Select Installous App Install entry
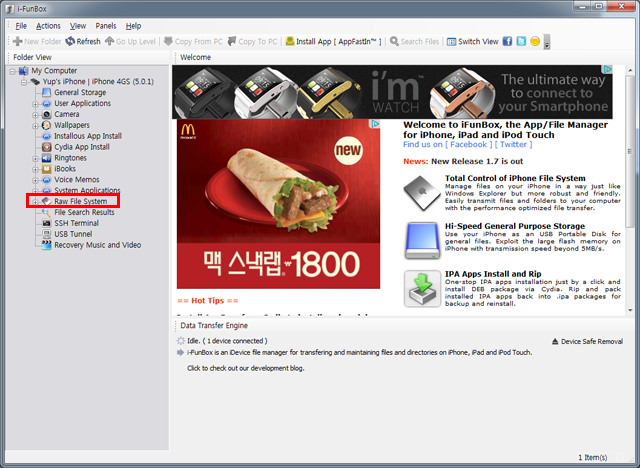 tap(88, 136)
